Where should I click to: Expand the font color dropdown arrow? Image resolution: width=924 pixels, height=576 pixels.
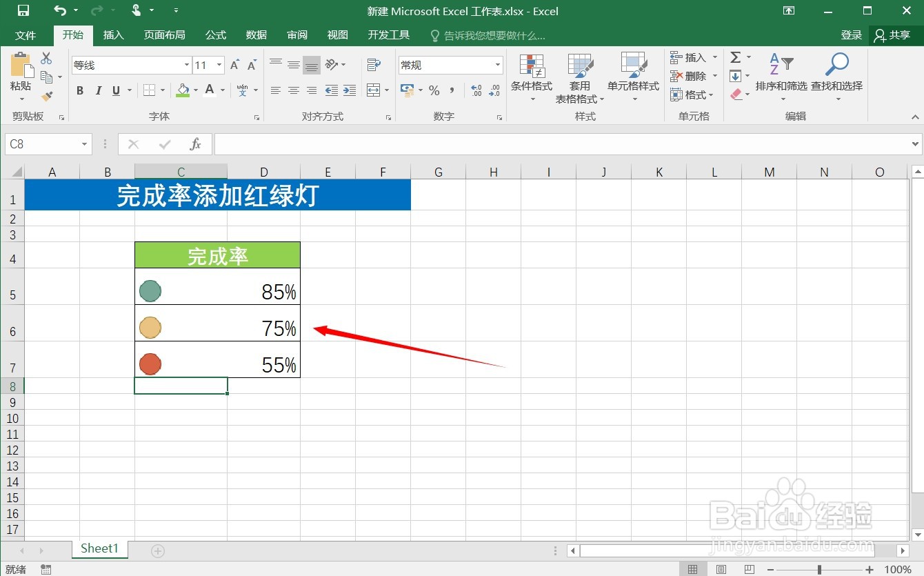pyautogui.click(x=222, y=90)
